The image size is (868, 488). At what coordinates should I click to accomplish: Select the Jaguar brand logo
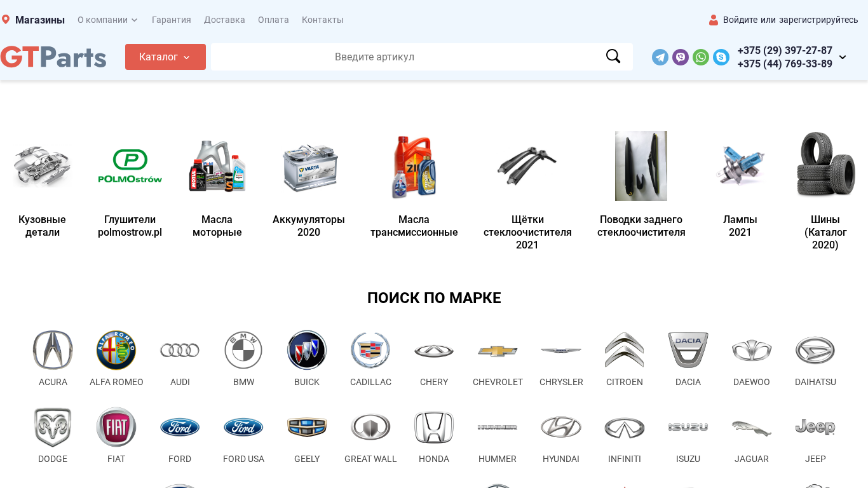[x=752, y=428]
